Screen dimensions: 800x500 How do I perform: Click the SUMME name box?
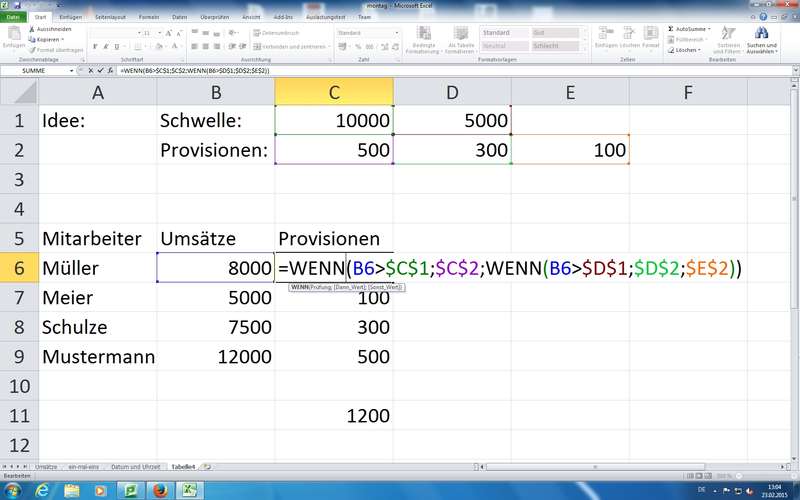(34, 71)
